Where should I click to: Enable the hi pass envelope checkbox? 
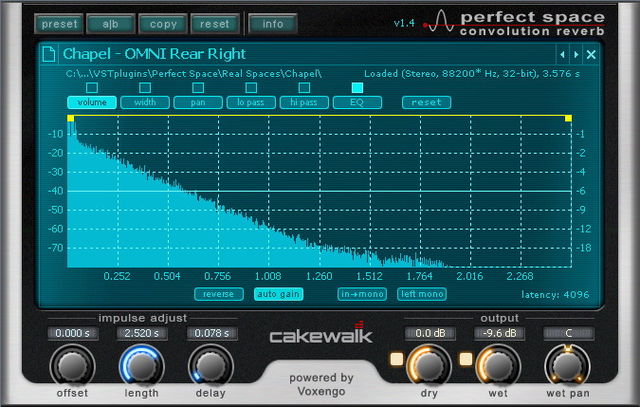coord(304,88)
